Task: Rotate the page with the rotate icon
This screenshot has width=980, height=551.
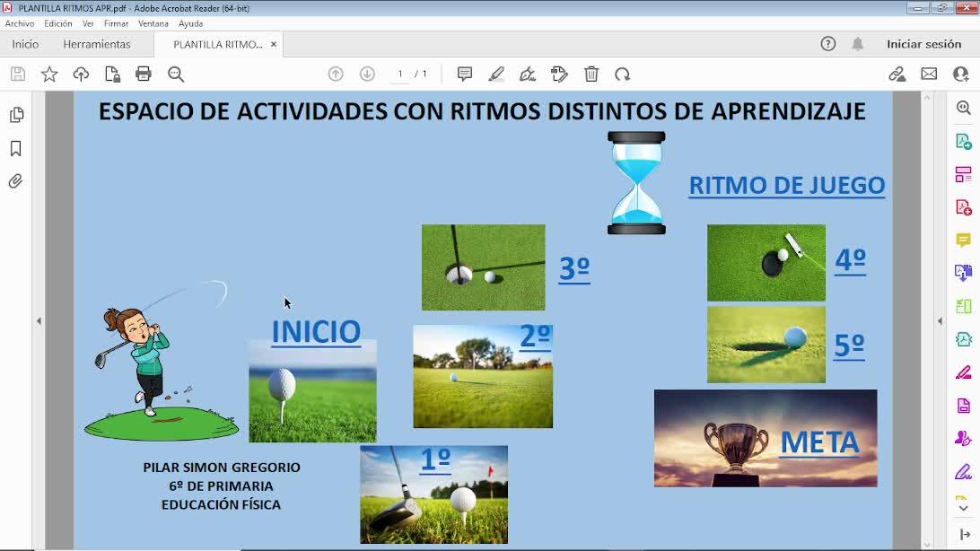Action: click(x=623, y=74)
